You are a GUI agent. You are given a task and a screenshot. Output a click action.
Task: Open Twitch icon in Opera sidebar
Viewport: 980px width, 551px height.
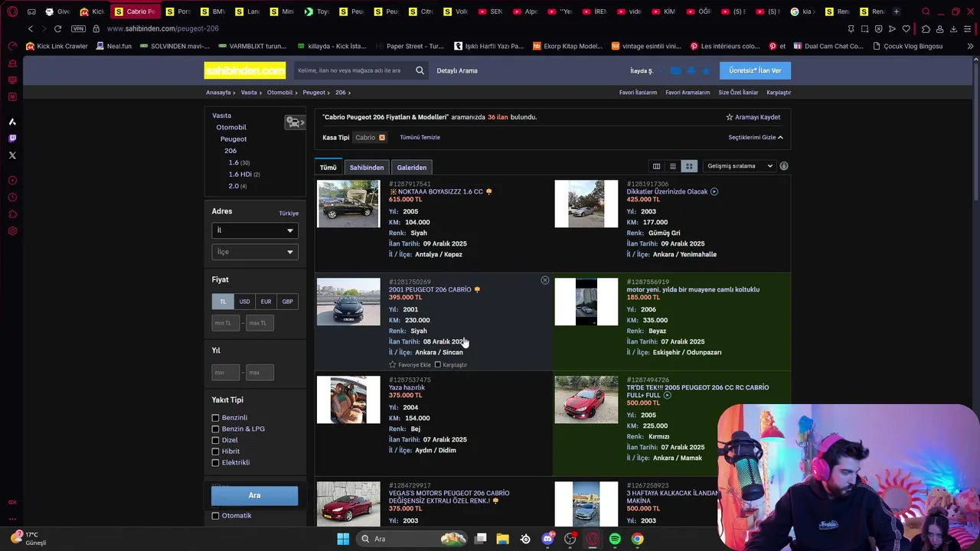point(12,139)
